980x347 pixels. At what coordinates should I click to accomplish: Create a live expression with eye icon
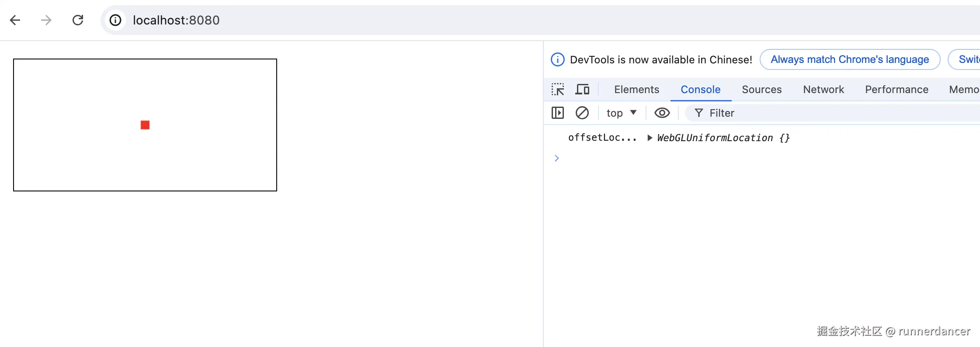[662, 113]
